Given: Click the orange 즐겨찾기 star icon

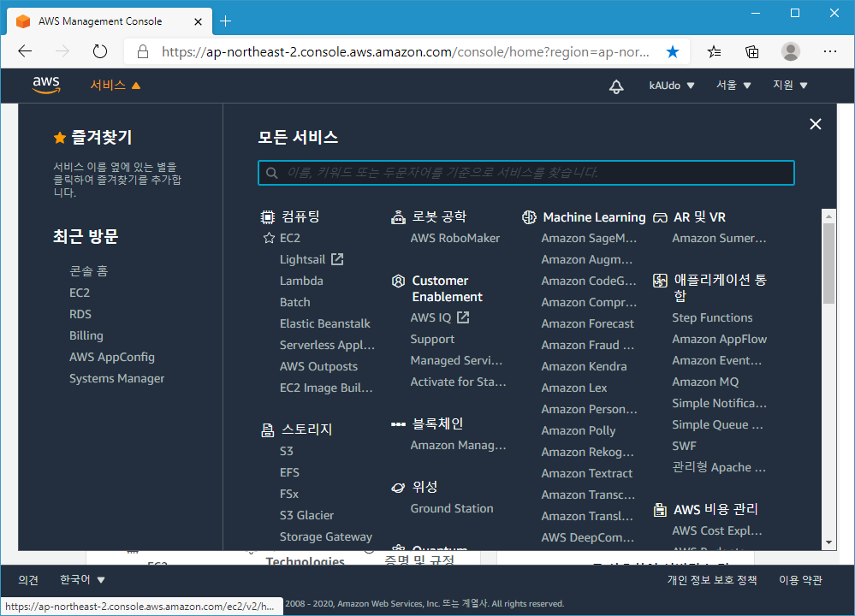Looking at the screenshot, I should pos(59,138).
